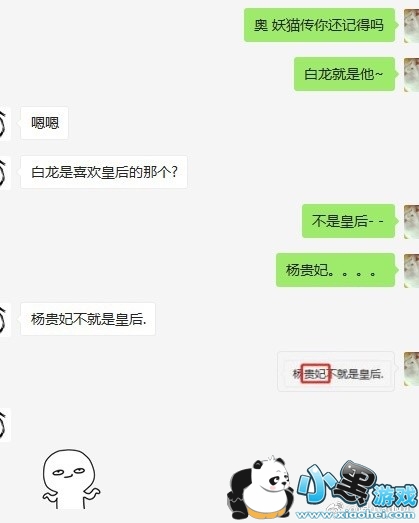The width and height of the screenshot is (419, 523).
Task: Click the white bubble 嗯嗯
Action: click(44, 123)
